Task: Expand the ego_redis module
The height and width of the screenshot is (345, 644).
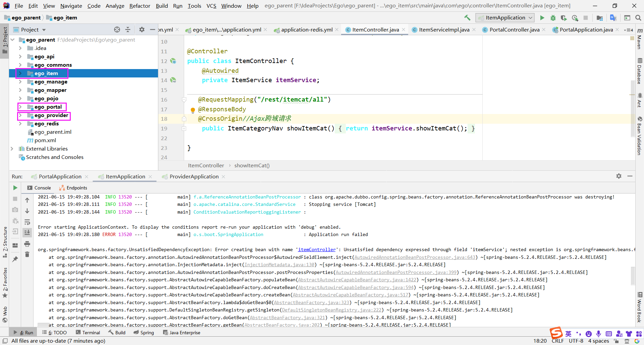Action: tap(20, 124)
